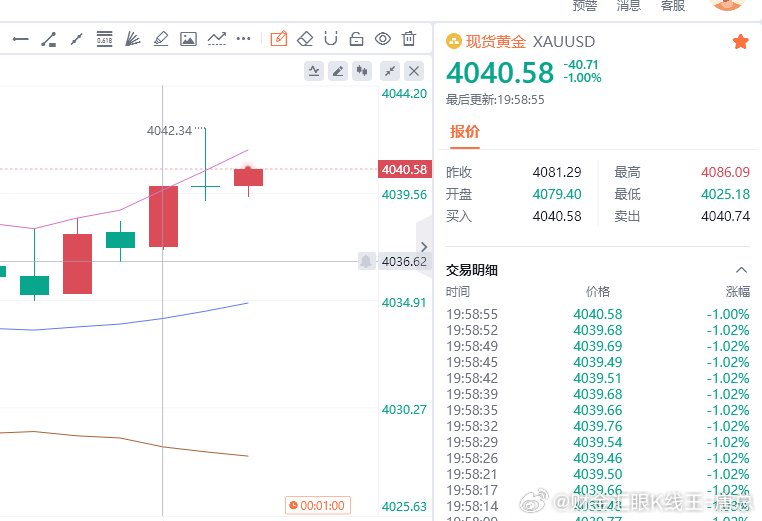Open 消息 in the top bar
This screenshot has width=762, height=521.
click(x=629, y=6)
